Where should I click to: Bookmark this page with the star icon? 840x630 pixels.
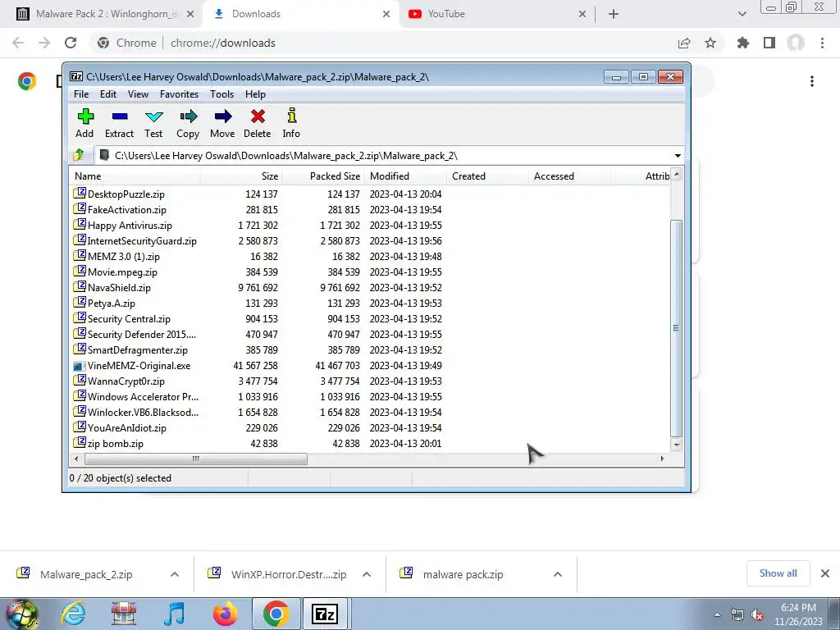tap(710, 43)
